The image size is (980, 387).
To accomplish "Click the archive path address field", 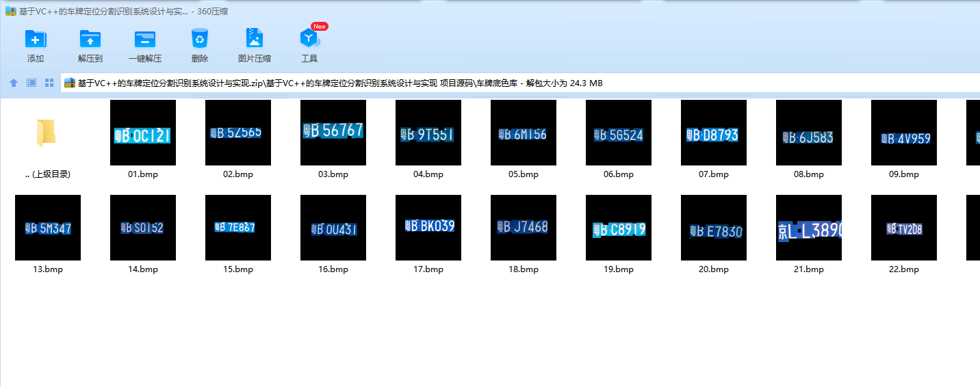I will pos(520,83).
